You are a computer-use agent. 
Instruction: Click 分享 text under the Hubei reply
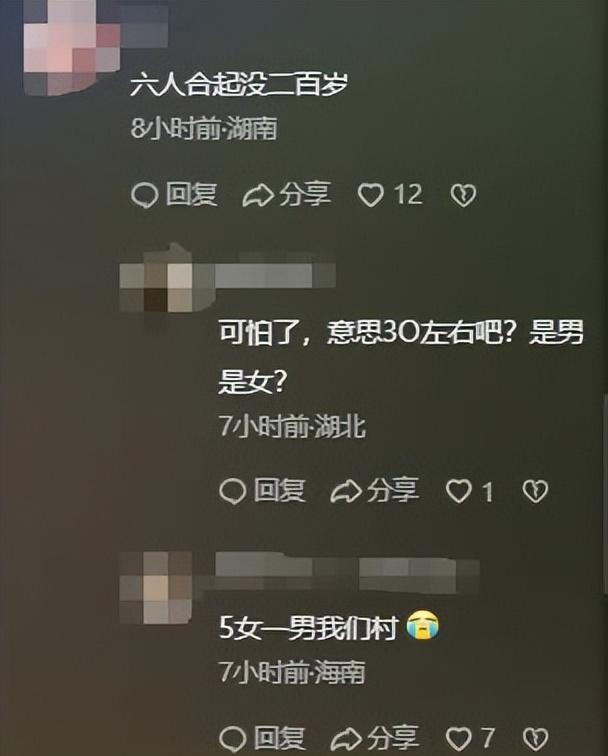pyautogui.click(x=393, y=490)
